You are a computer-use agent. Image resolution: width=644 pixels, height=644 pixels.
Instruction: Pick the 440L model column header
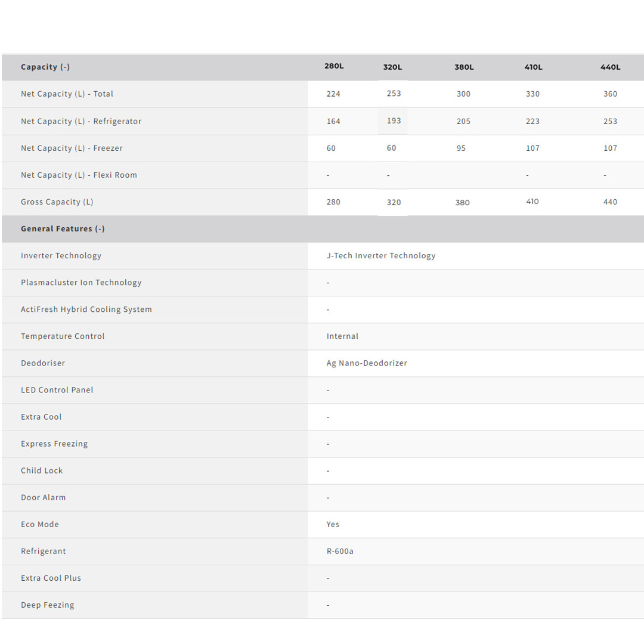[x=610, y=67]
